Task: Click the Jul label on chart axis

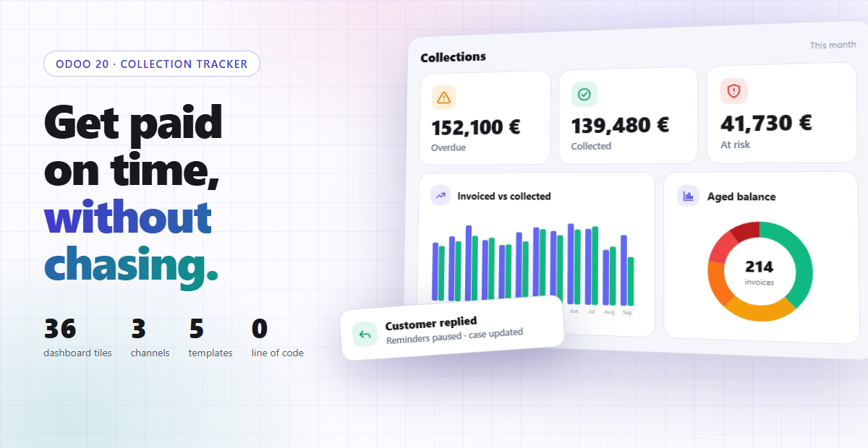Action: pyautogui.click(x=591, y=311)
